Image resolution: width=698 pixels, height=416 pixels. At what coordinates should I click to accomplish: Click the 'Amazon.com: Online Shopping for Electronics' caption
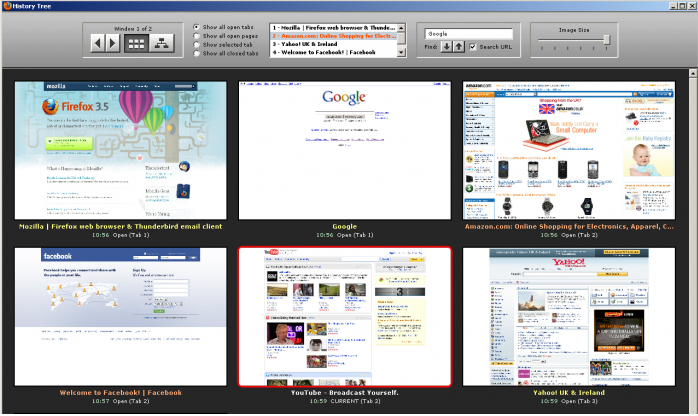point(569,226)
